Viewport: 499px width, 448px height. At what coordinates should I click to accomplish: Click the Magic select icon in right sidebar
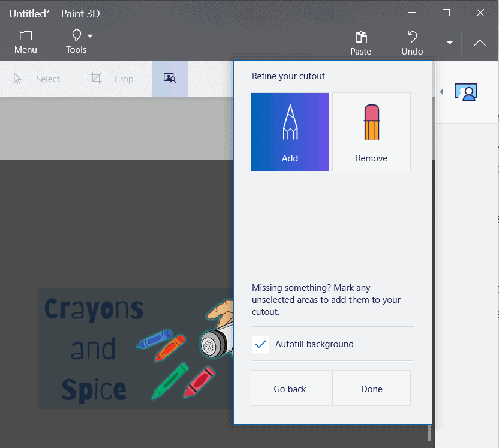(466, 92)
